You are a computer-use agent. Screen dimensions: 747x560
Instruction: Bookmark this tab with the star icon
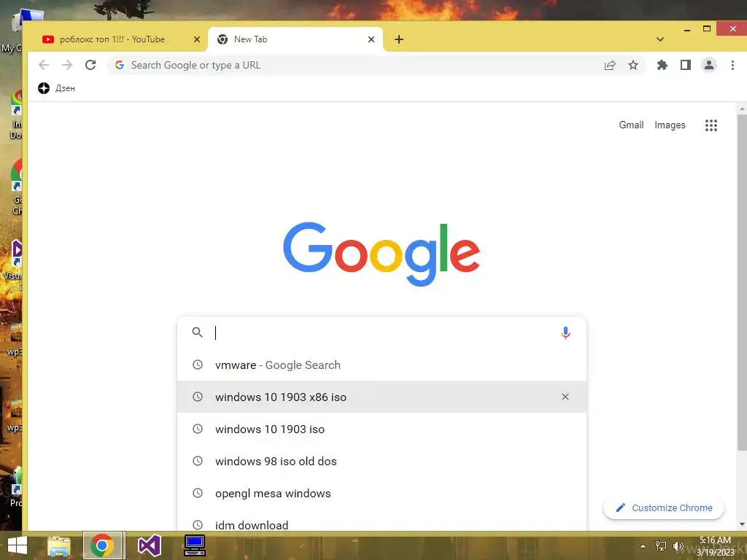pos(633,65)
